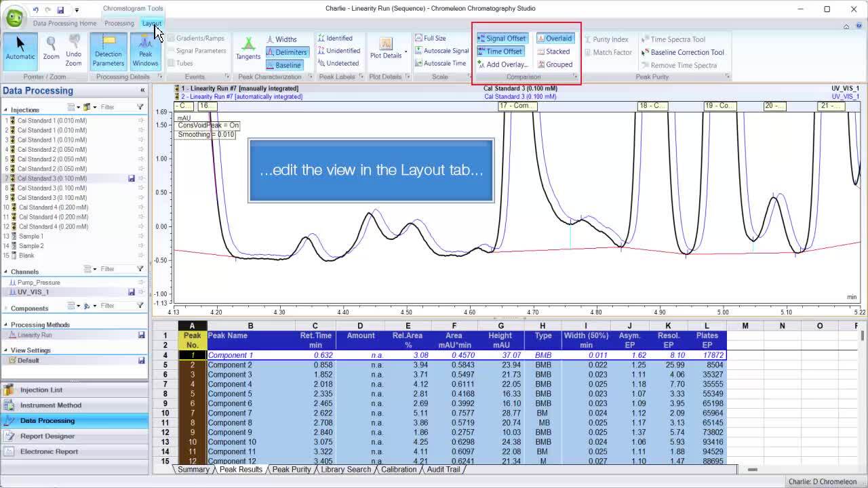Click the Chromeleon application orb

(14, 16)
